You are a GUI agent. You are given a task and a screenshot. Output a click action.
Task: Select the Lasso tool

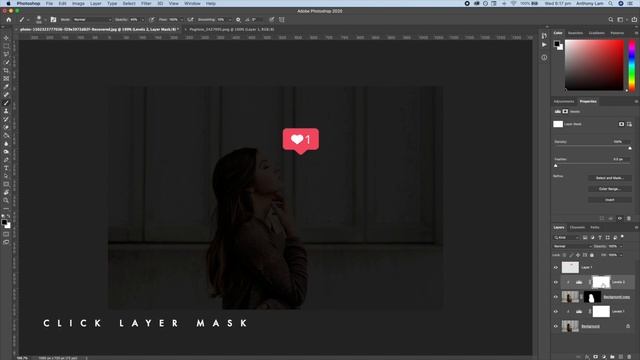pyautogui.click(x=6, y=54)
